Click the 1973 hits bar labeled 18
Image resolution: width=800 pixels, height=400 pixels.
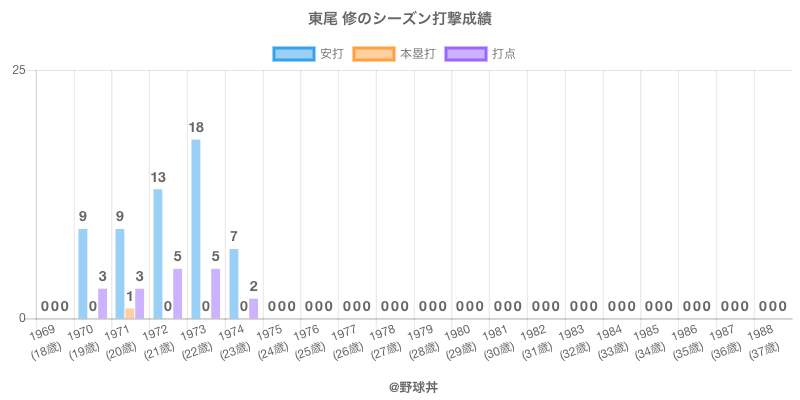[196, 228]
